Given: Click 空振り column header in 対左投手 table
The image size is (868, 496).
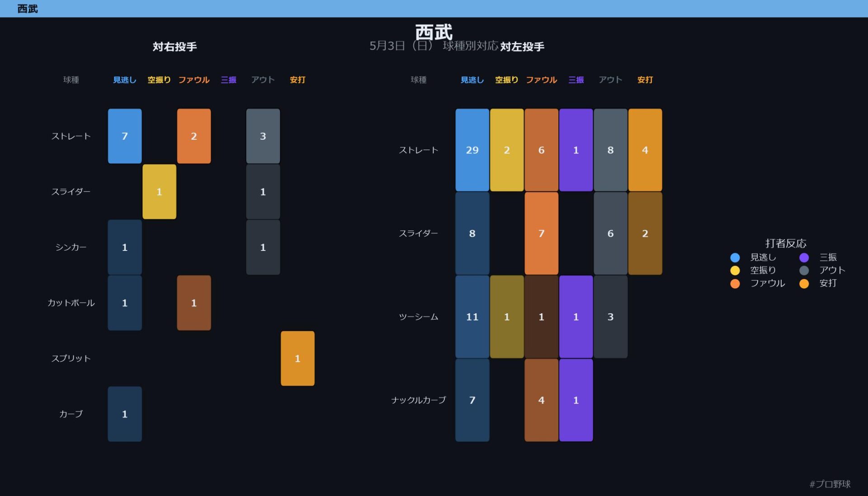Looking at the screenshot, I should point(507,80).
